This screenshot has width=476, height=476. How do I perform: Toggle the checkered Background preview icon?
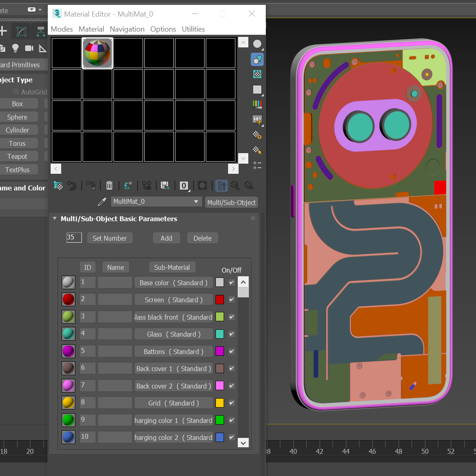pos(257,74)
